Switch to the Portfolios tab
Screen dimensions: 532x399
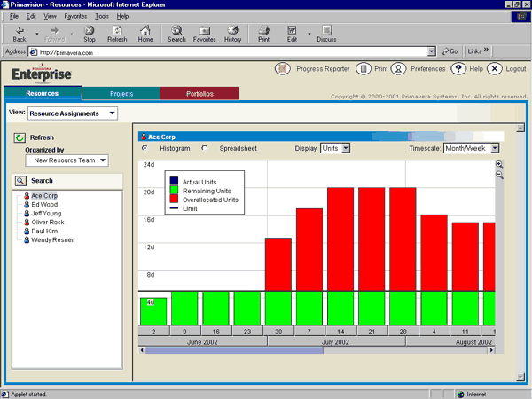click(199, 94)
